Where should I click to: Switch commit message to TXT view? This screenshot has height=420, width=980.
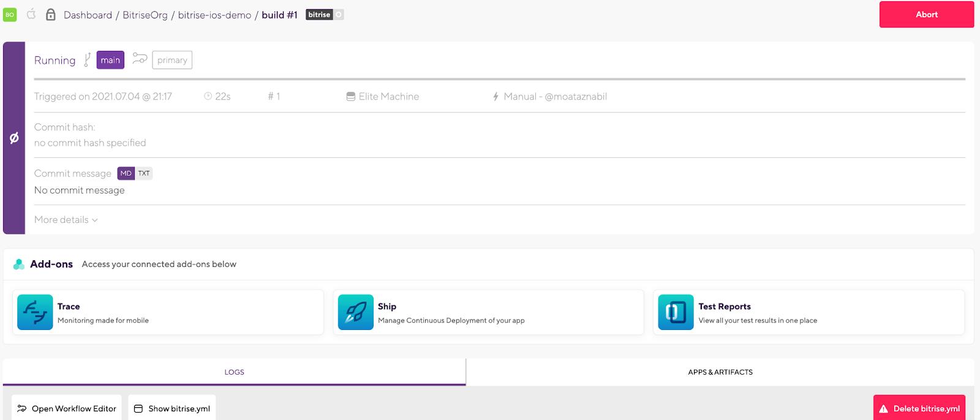144,173
